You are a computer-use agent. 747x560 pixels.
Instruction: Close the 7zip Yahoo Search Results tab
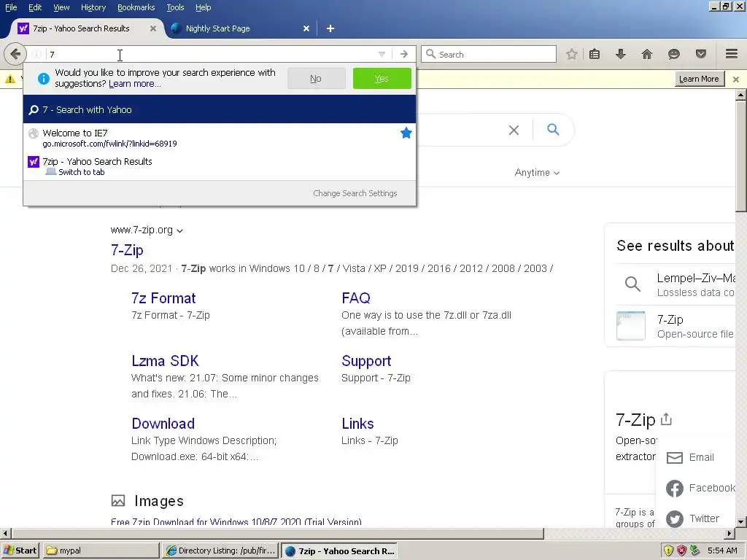[153, 28]
